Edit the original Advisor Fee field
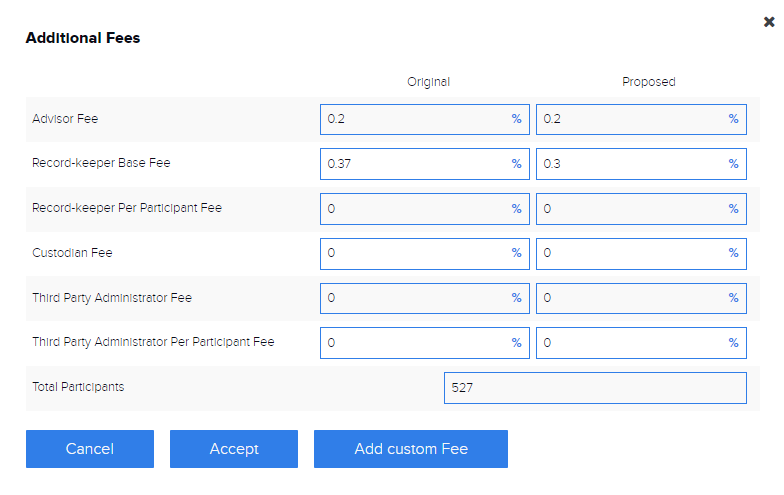784x495 pixels. tap(415, 119)
